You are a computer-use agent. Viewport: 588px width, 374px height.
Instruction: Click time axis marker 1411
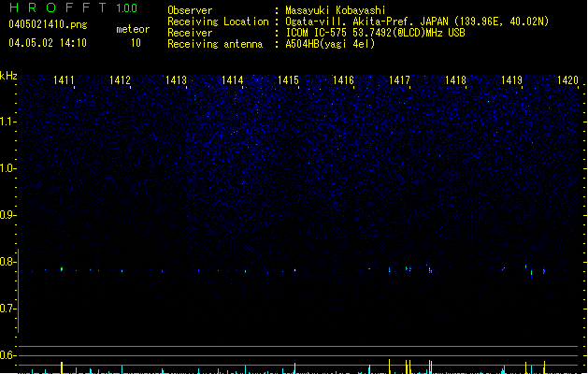point(64,80)
